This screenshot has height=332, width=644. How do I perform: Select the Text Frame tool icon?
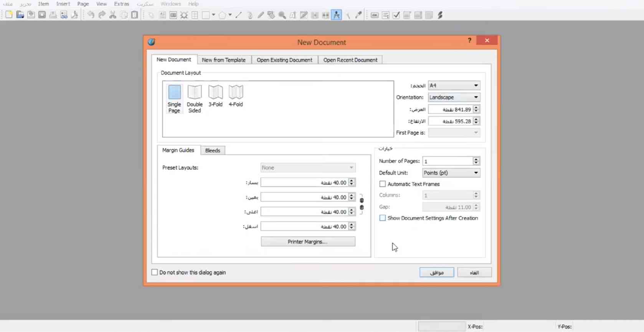(x=162, y=15)
